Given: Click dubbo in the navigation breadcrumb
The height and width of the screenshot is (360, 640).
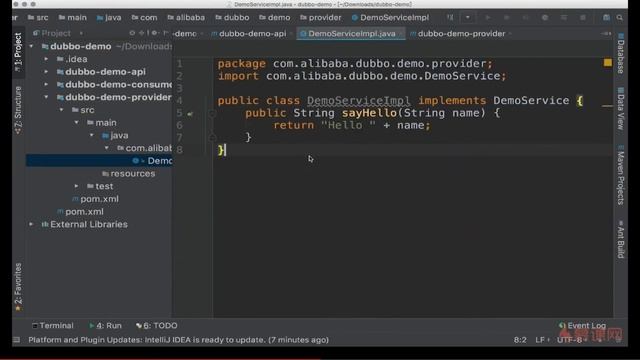Looking at the screenshot, I should tap(232, 18).
